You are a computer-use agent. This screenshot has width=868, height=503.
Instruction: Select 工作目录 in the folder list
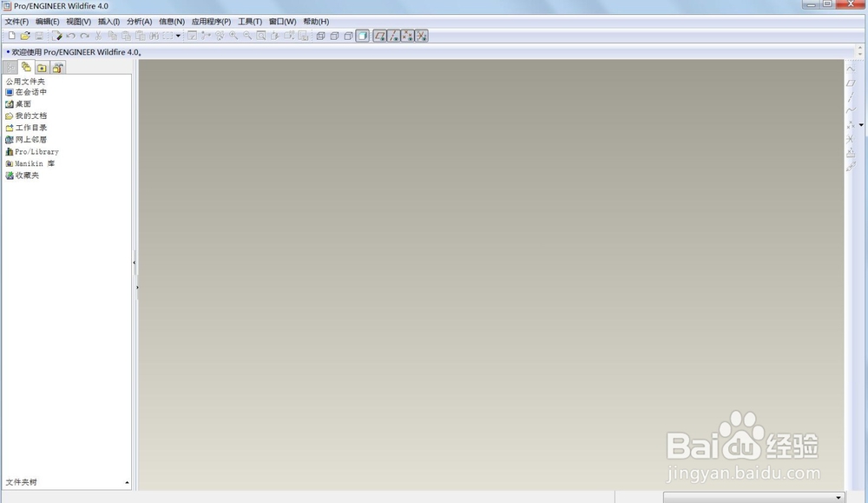[x=26, y=128]
